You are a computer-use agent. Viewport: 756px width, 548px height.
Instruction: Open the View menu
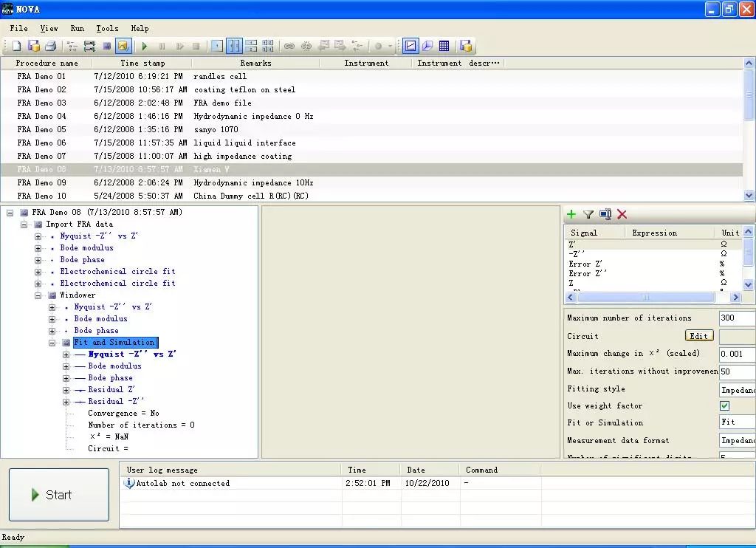click(49, 29)
